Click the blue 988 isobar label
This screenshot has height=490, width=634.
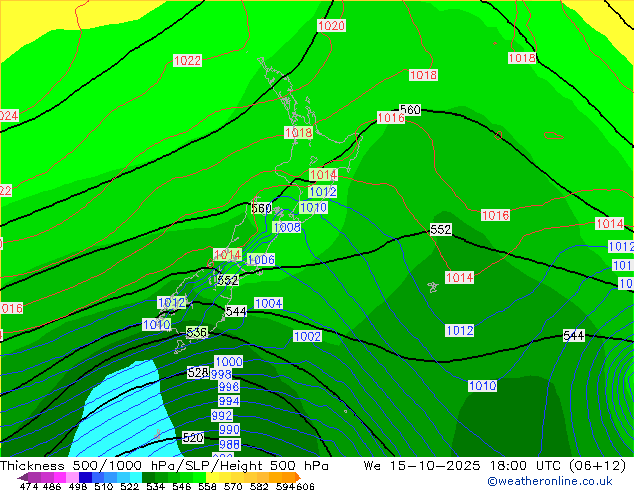[229, 444]
